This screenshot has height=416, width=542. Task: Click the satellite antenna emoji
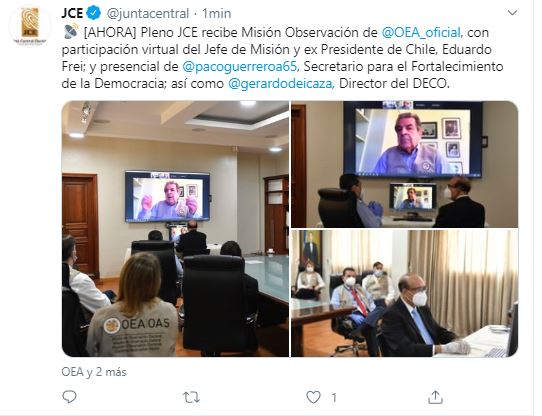tap(71, 31)
